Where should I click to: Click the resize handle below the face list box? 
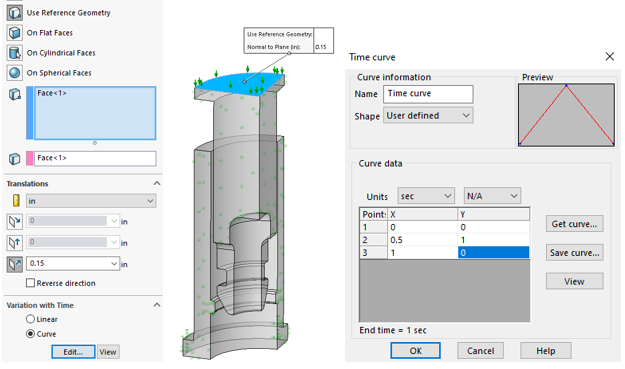coord(95,143)
